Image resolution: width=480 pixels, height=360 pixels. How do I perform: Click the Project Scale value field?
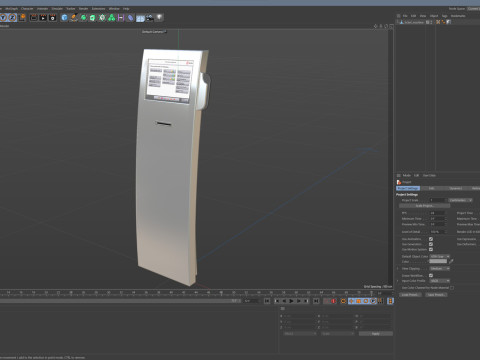click(x=437, y=200)
